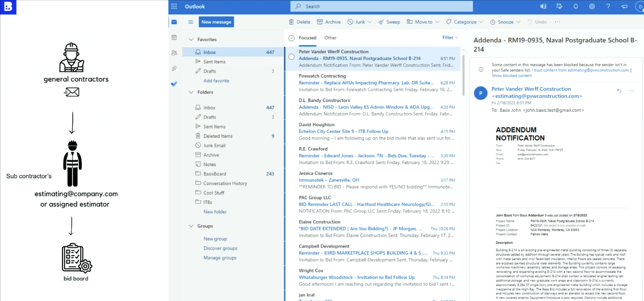
Task: Open the notifications bell icon
Action: click(576, 6)
